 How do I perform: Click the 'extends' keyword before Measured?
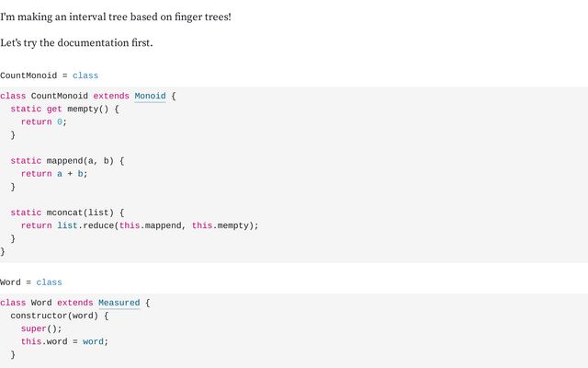[75, 303]
